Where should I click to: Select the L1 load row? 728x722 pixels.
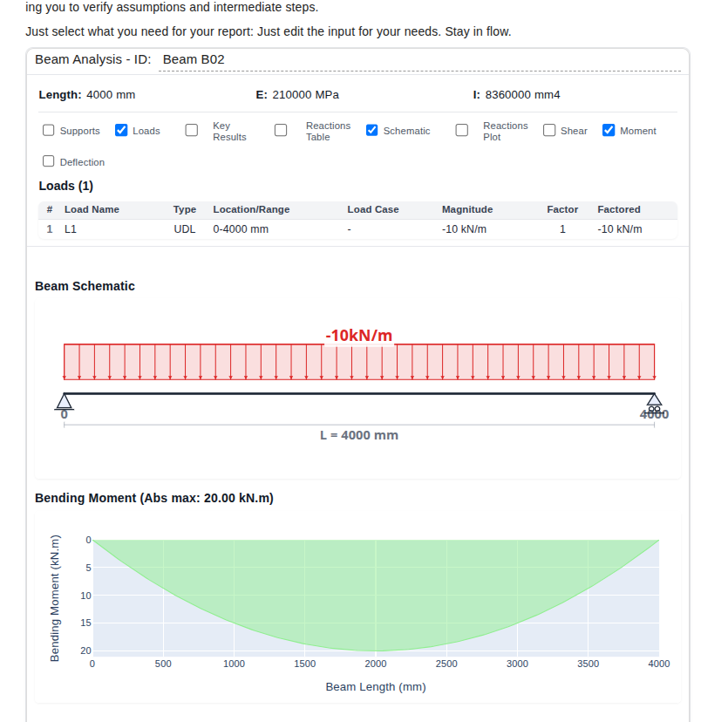coord(349,228)
